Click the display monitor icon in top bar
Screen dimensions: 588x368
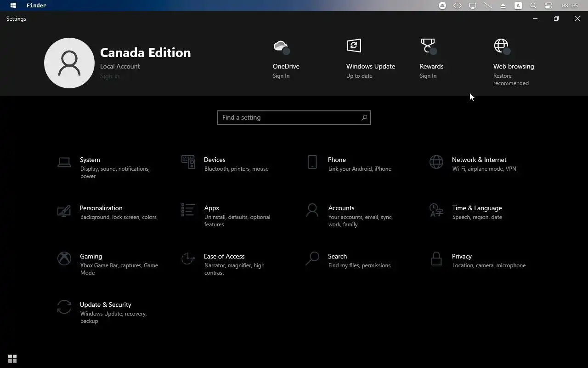coord(473,6)
